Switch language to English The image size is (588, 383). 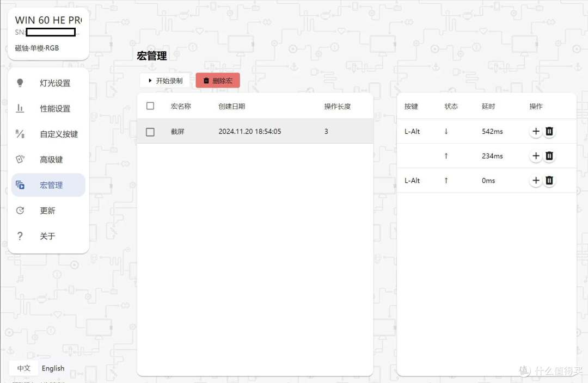click(53, 368)
